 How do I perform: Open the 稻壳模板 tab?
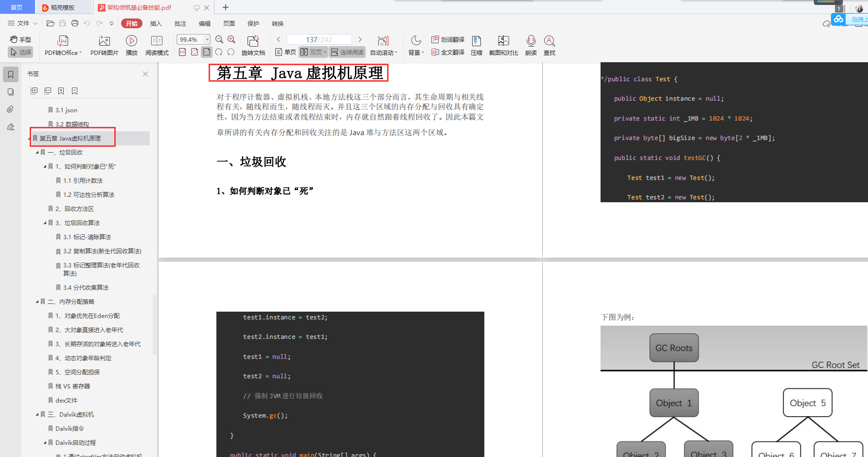click(63, 7)
